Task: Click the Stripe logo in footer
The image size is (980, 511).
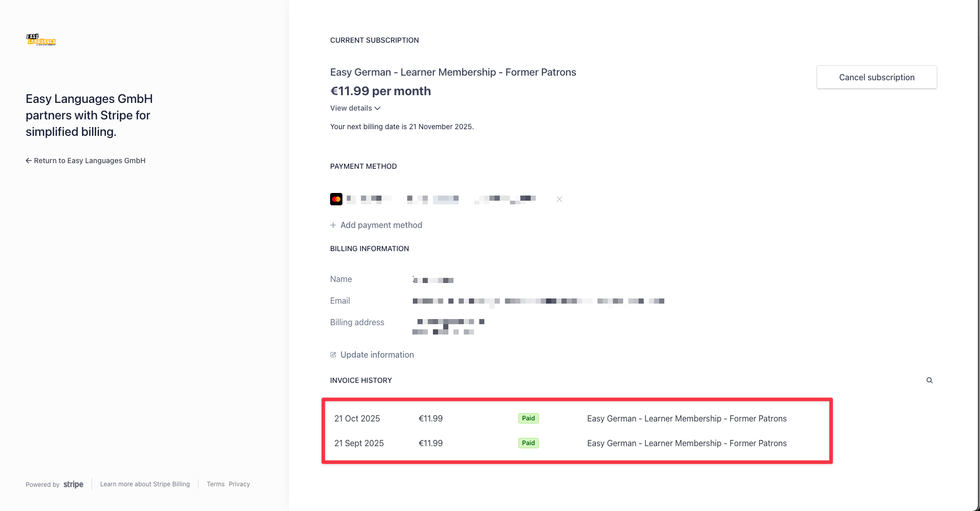Action: coord(73,484)
